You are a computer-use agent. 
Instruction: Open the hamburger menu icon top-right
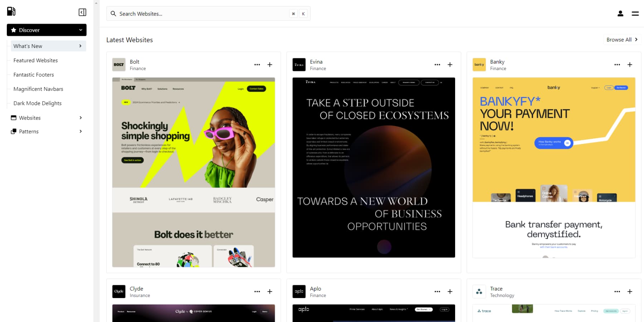[635, 14]
